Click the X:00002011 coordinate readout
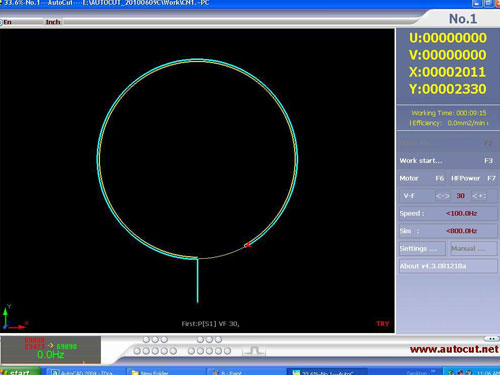The image size is (500, 375). tap(447, 72)
